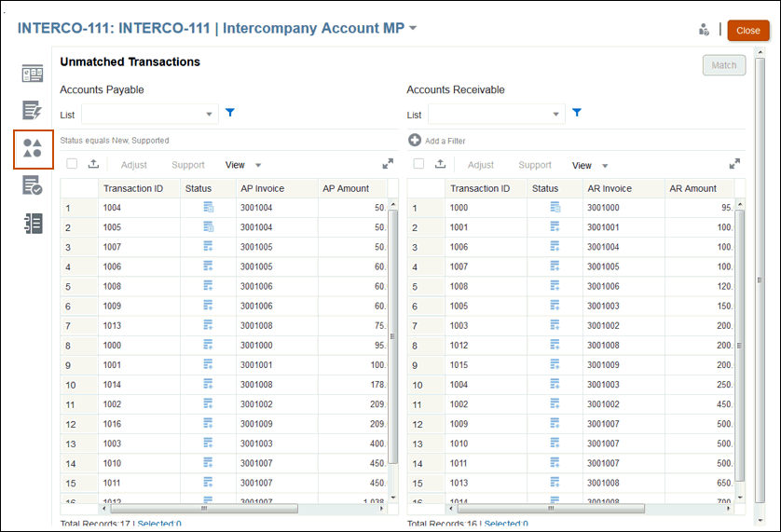Image resolution: width=781 pixels, height=532 pixels.
Task: Open the document edit sidebar icon
Action: [x=33, y=111]
